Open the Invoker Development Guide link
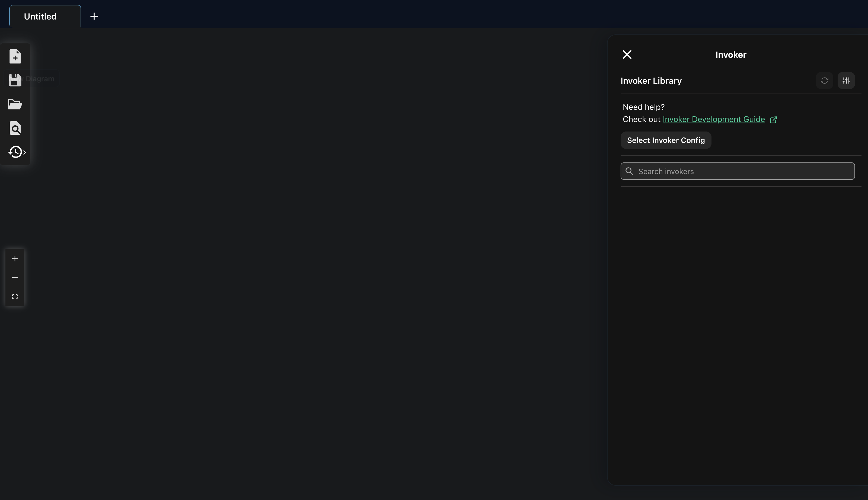This screenshot has width=868, height=500. pyautogui.click(x=714, y=119)
